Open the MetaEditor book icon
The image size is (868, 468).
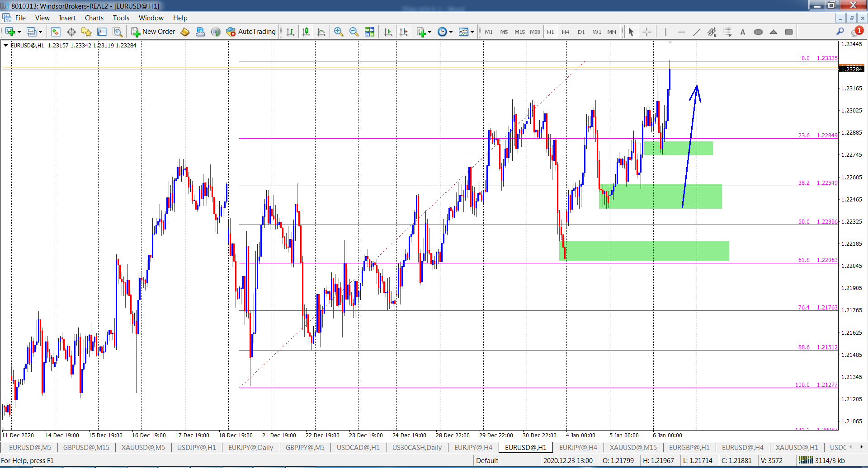click(185, 32)
